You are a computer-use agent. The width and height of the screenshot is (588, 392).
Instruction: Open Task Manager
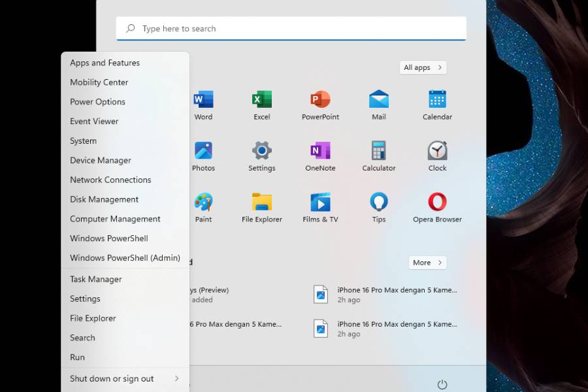[125, 279]
